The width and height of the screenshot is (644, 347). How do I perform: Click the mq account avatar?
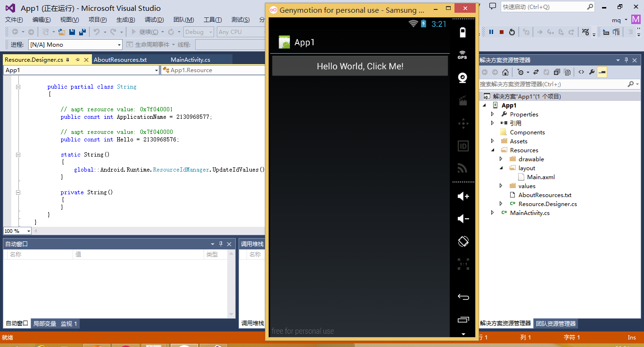636,20
